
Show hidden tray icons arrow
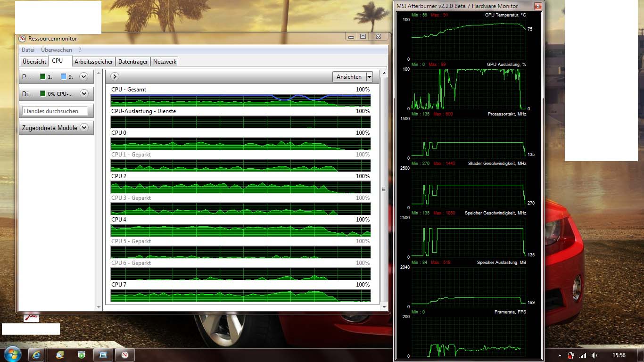(x=560, y=355)
